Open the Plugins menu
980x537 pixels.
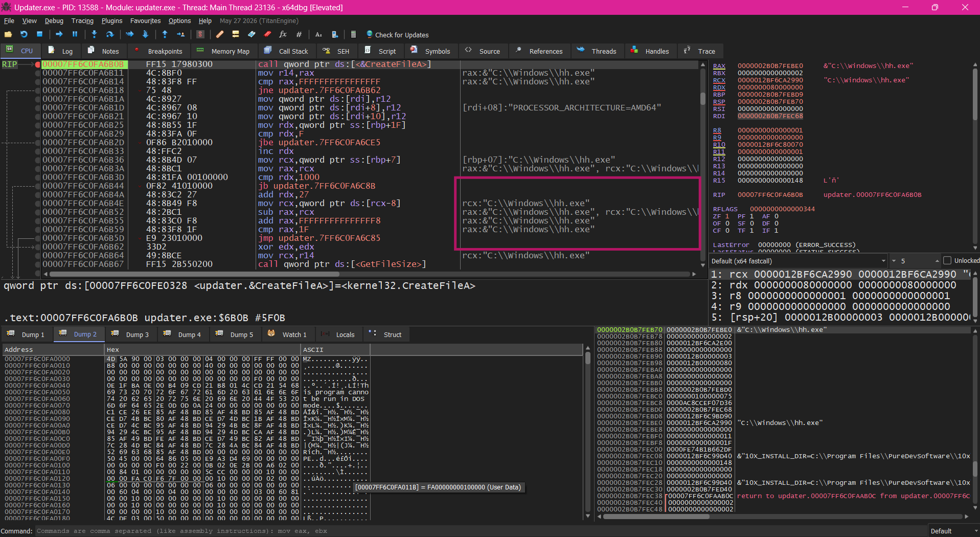point(112,21)
